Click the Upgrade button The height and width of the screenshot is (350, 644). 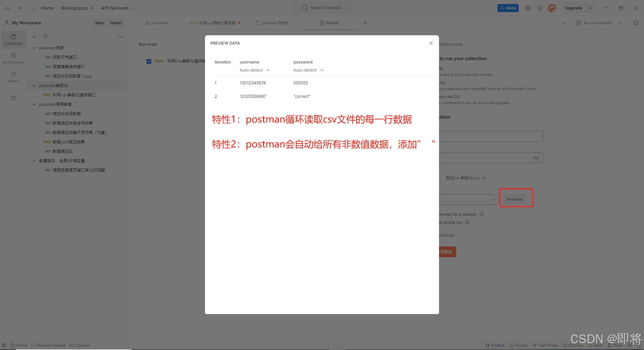pyautogui.click(x=574, y=8)
